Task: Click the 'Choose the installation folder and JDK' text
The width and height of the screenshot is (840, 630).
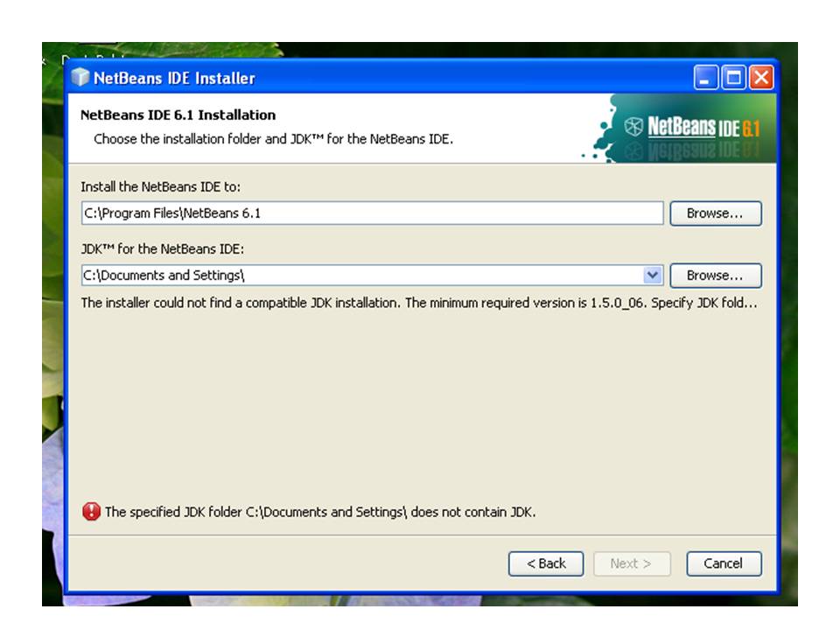Action: pos(273,139)
